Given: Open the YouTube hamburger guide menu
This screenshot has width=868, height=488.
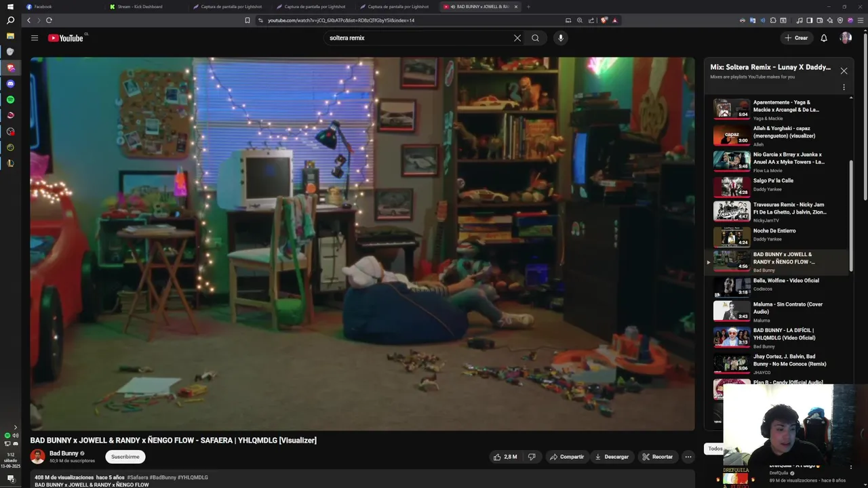Looking at the screenshot, I should point(35,38).
